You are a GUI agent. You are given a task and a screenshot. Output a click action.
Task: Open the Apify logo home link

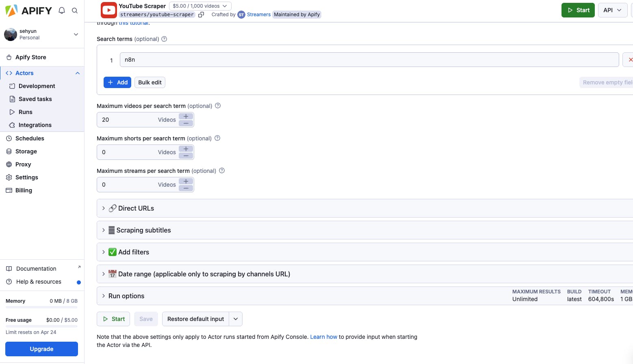click(28, 11)
